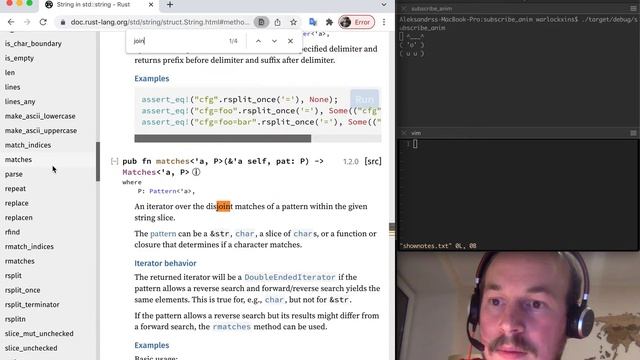Follow the 'pattern' link in description
Image resolution: width=640 pixels, height=360 pixels.
pos(163,233)
